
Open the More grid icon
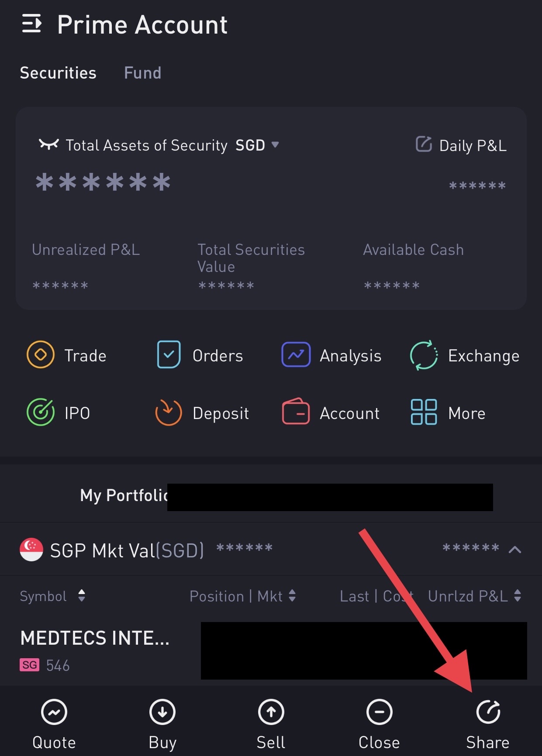(x=423, y=412)
